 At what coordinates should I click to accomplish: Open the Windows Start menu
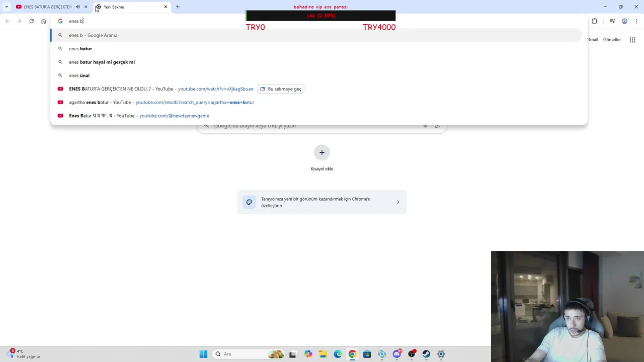click(x=203, y=354)
